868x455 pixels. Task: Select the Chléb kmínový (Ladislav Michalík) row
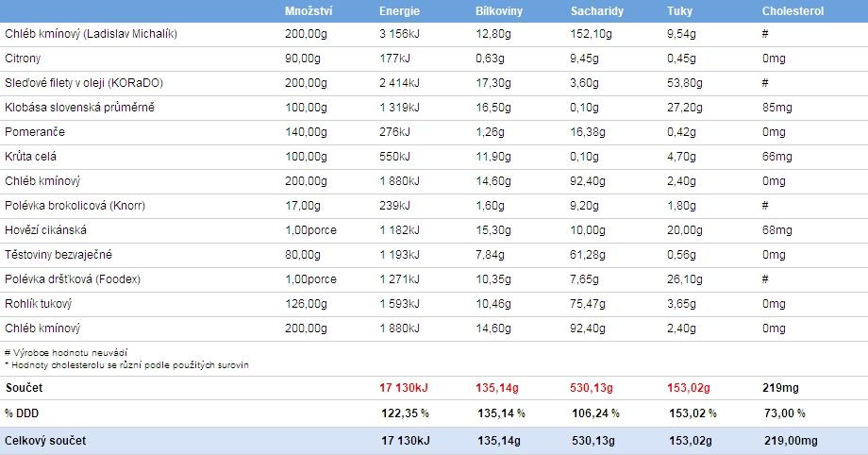pyautogui.click(x=91, y=34)
